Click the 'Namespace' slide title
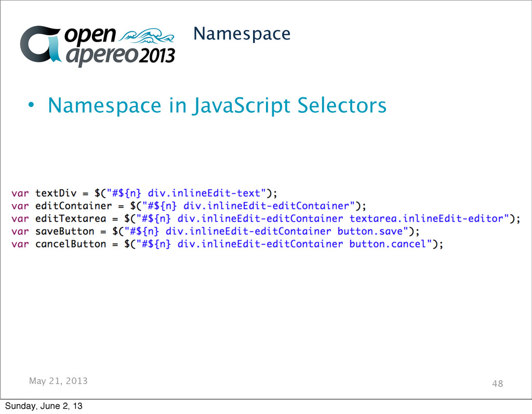Viewport: 532px width, 414px height. click(242, 34)
